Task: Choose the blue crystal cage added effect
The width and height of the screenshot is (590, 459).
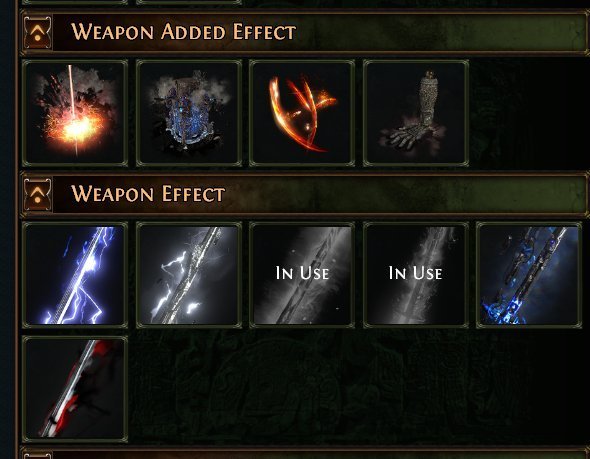Action: point(189,113)
